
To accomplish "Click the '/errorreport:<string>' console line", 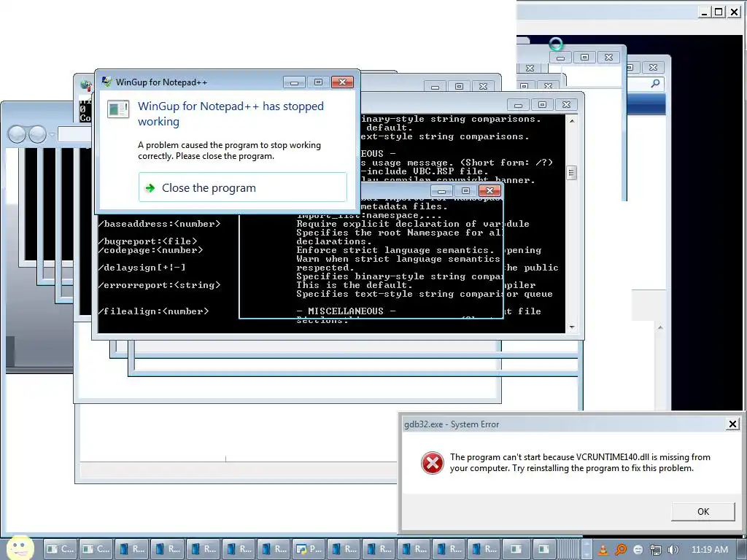I will point(160,285).
